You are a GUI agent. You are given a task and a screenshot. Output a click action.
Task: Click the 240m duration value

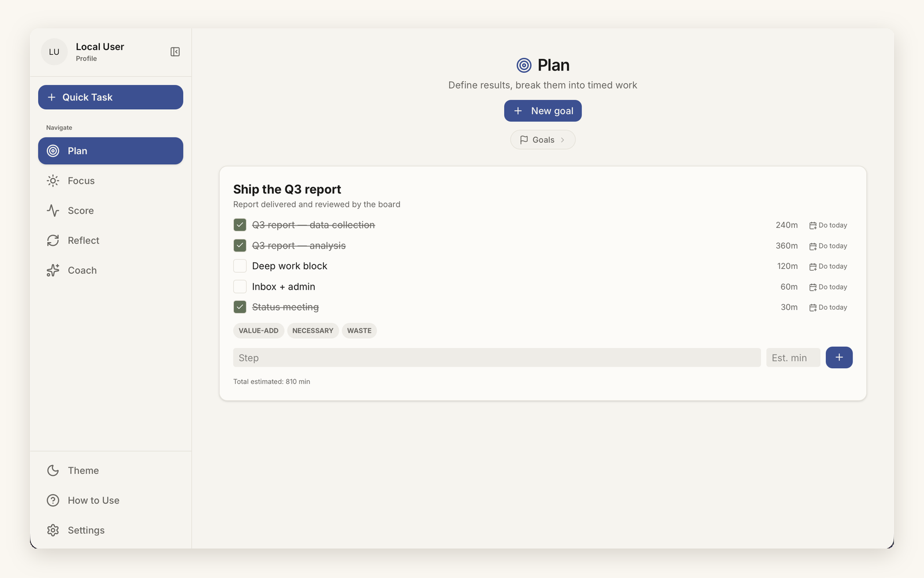pyautogui.click(x=787, y=225)
